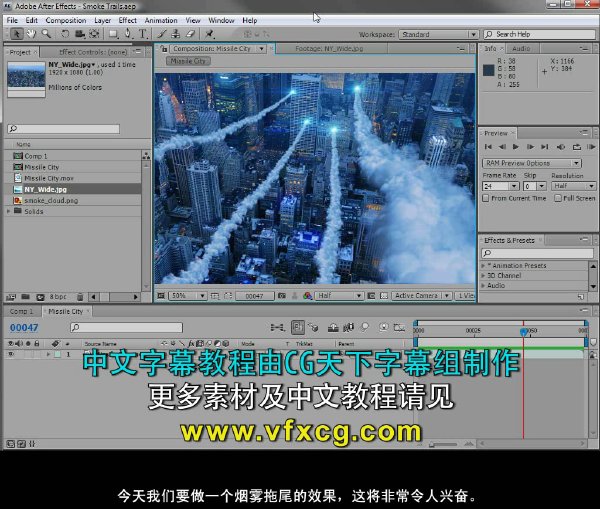Click Missile City breadcrumb button in viewer
The height and width of the screenshot is (509, 600).
click(188, 61)
